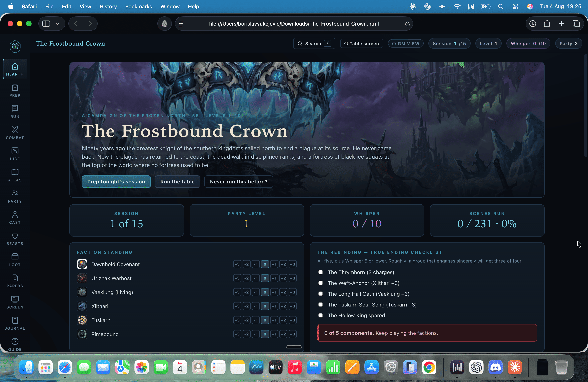Reload the page in Safari

407,24
